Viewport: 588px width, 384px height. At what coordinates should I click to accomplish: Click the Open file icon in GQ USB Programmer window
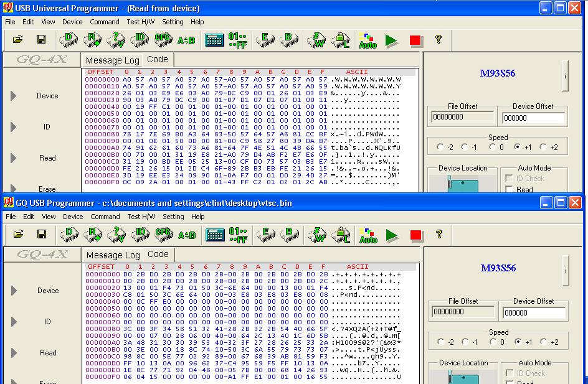19,234
